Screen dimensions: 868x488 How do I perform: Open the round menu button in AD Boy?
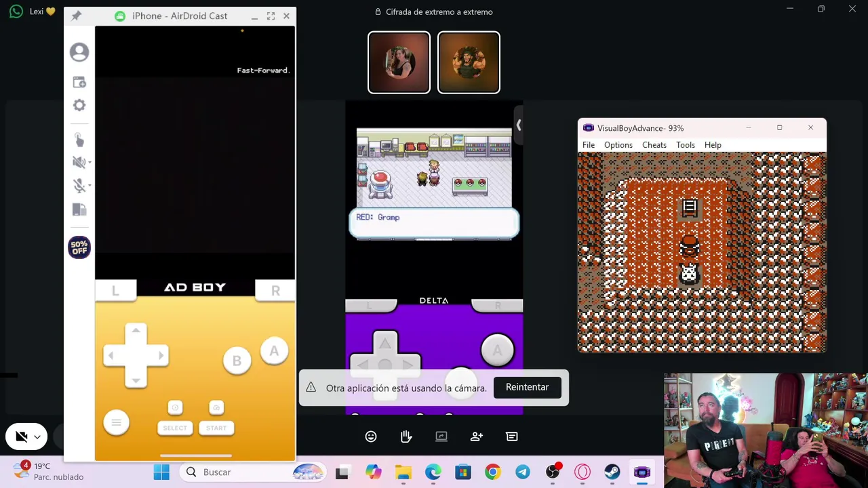click(x=116, y=423)
